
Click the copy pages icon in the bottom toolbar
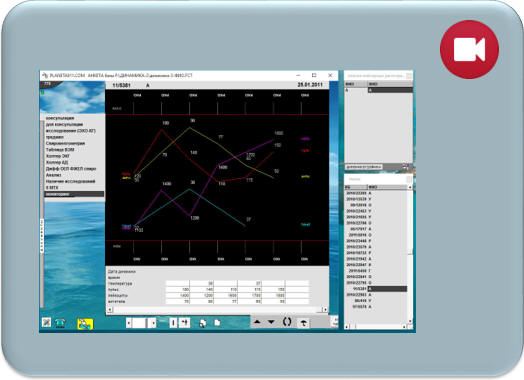click(203, 323)
